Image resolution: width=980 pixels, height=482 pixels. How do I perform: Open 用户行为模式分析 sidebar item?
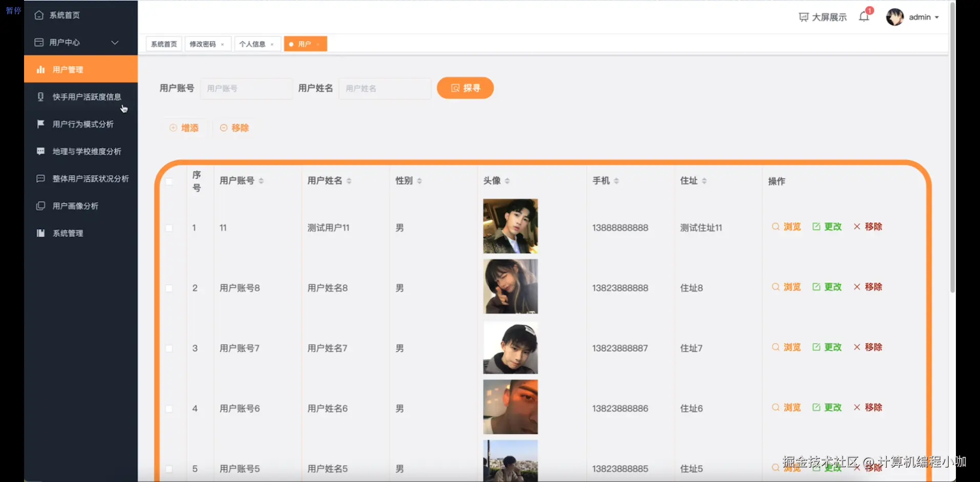pyautogui.click(x=80, y=124)
